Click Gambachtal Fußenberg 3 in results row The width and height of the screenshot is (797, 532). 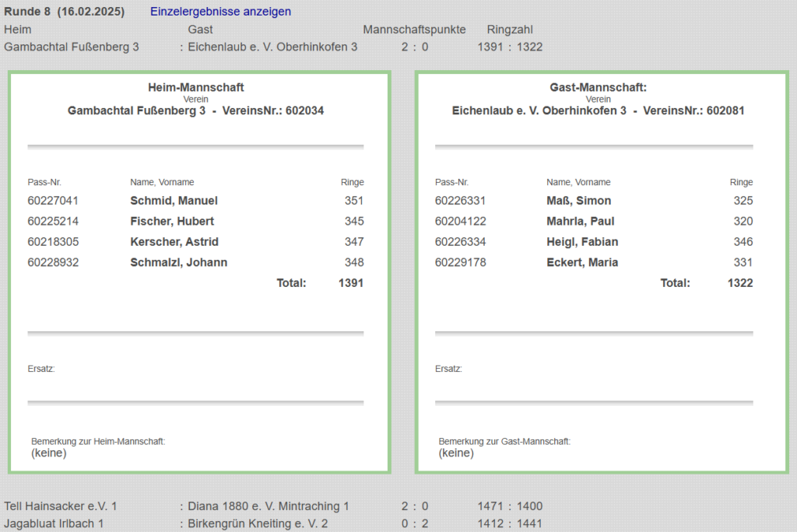pos(72,47)
